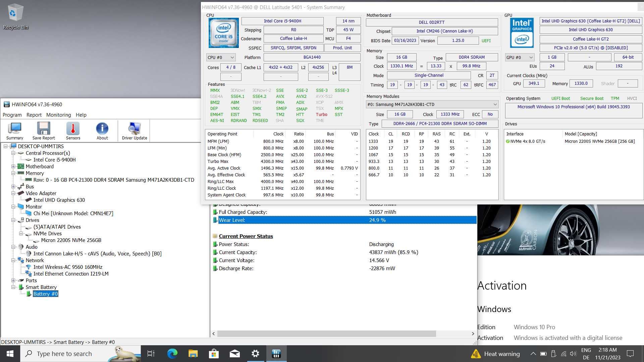
Task: Click the Discharge Rate row
Action: (x=344, y=268)
